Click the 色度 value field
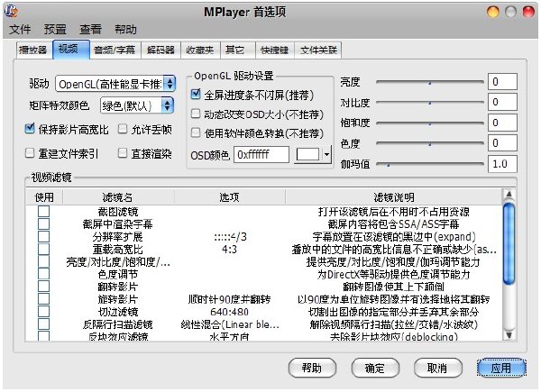 (502, 143)
